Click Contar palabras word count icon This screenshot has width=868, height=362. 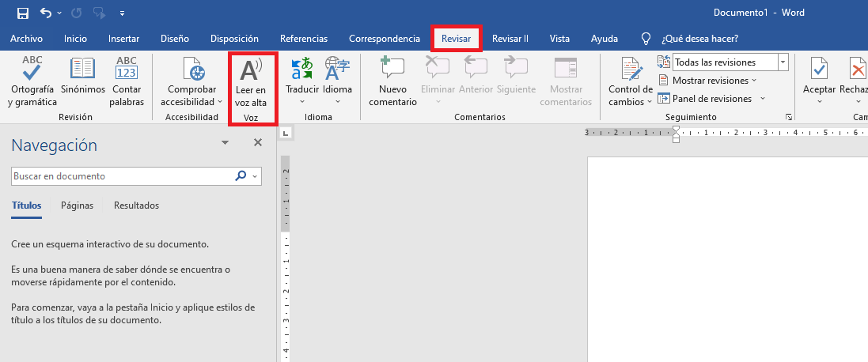[127, 71]
